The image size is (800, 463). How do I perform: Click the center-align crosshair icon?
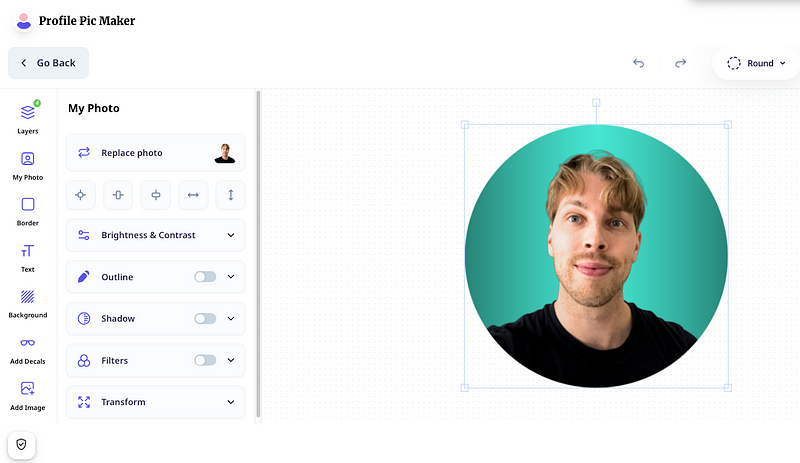coord(81,195)
